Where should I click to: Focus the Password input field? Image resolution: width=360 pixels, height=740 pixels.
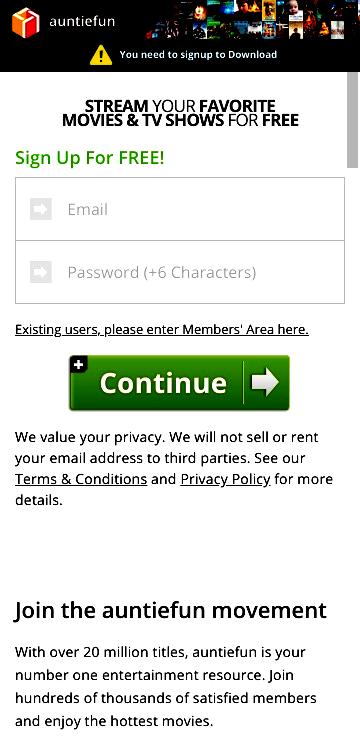pos(180,272)
